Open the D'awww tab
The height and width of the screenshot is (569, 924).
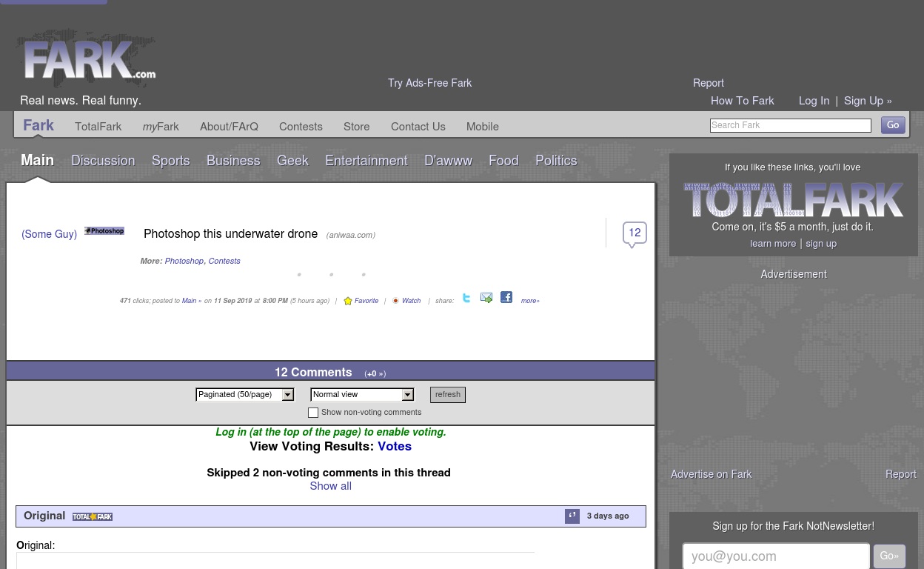(449, 161)
